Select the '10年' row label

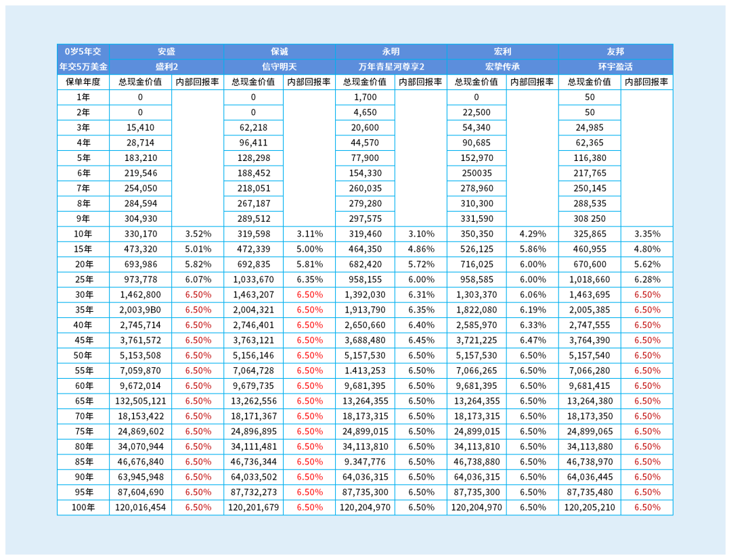(x=83, y=234)
